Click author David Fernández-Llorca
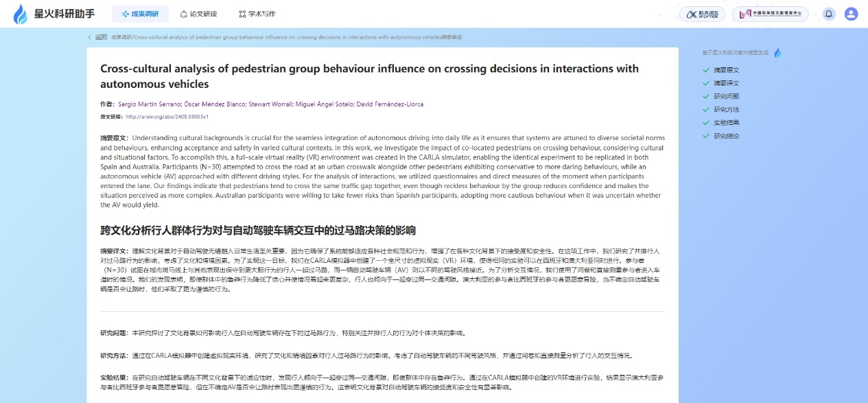868x403 pixels. [x=390, y=104]
